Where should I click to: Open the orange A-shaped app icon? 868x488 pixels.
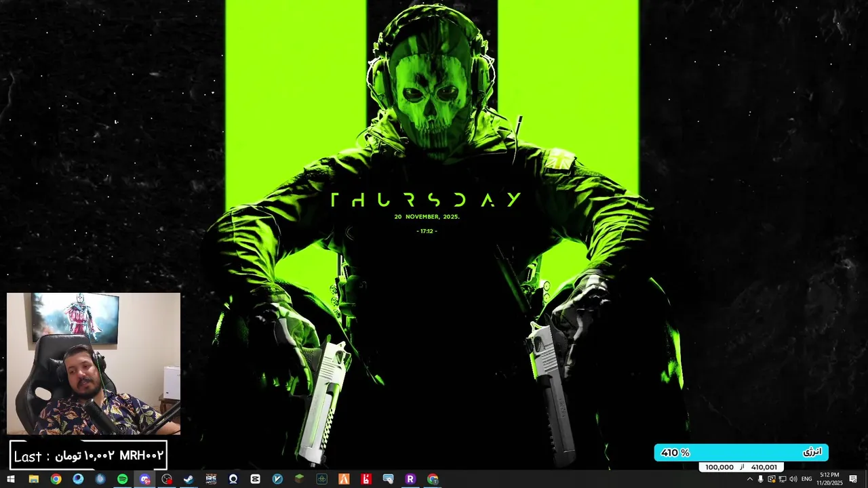tap(344, 479)
